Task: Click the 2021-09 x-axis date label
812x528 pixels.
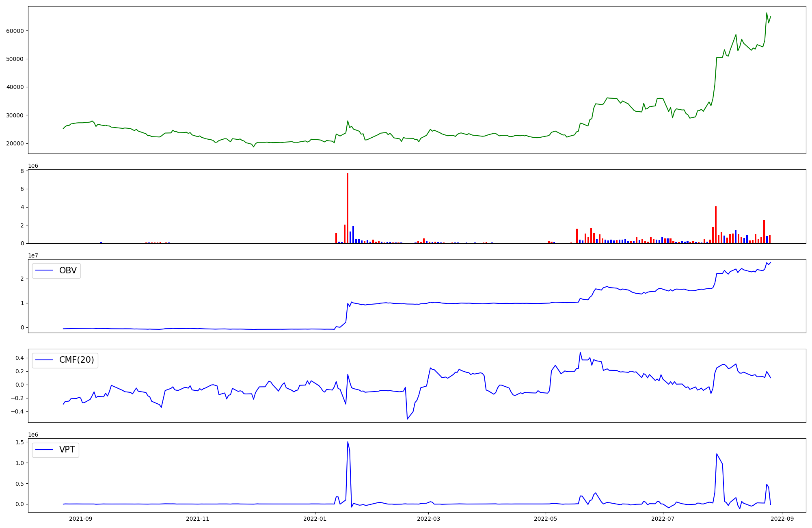Action: click(81, 518)
